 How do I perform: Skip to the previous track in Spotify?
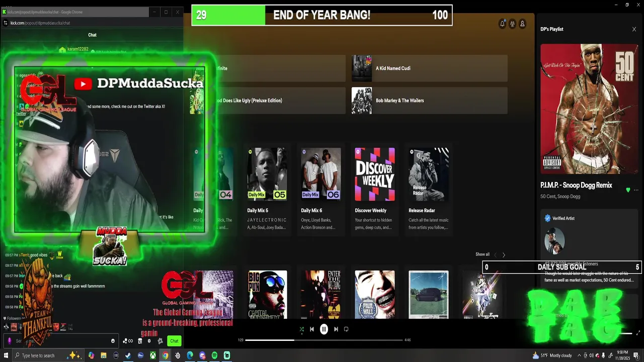click(312, 329)
